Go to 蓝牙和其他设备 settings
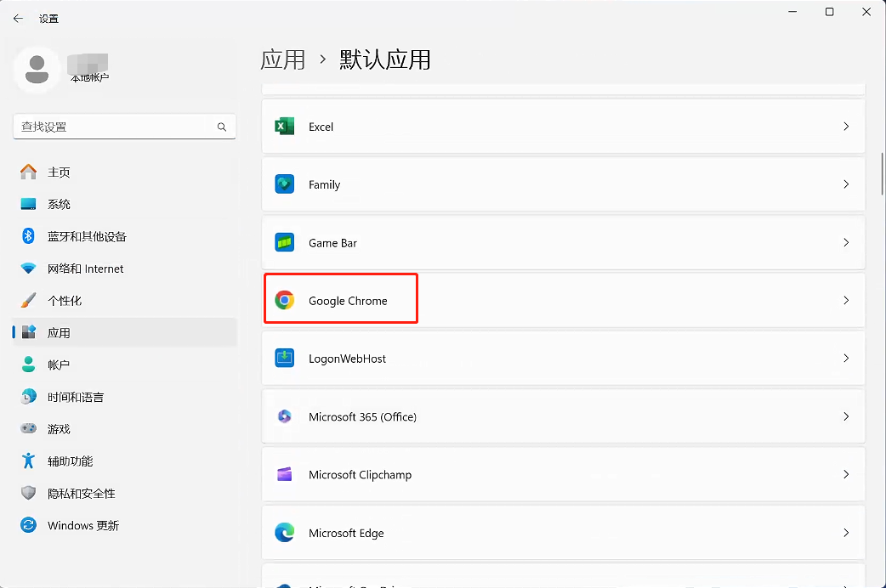Screen dimensions: 886x588 [x=124, y=236]
